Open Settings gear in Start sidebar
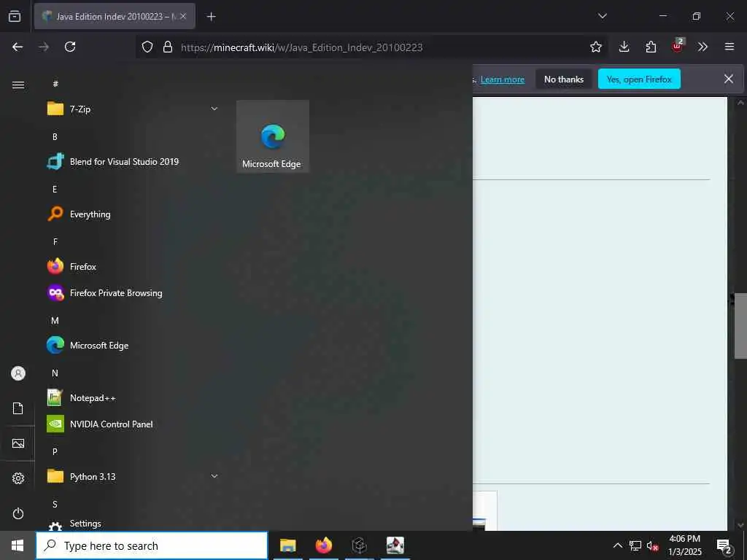Viewport: 747px width, 560px height. pos(18,478)
